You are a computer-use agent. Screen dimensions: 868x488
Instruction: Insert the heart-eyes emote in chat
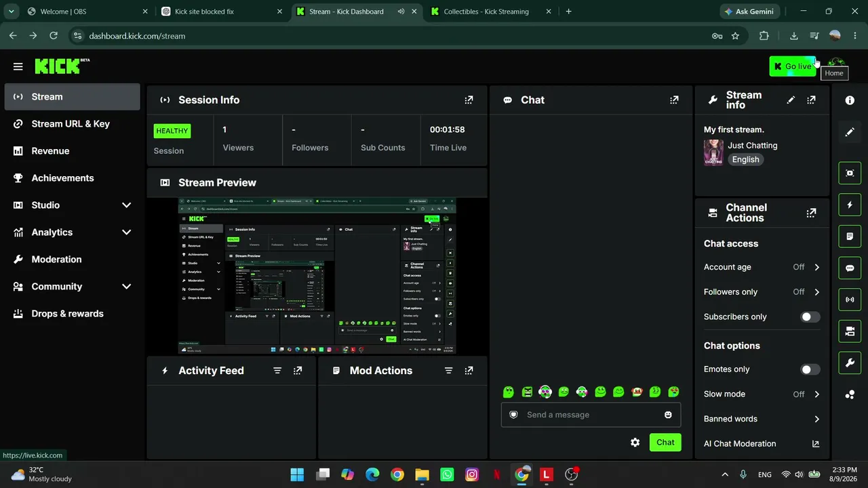click(673, 392)
